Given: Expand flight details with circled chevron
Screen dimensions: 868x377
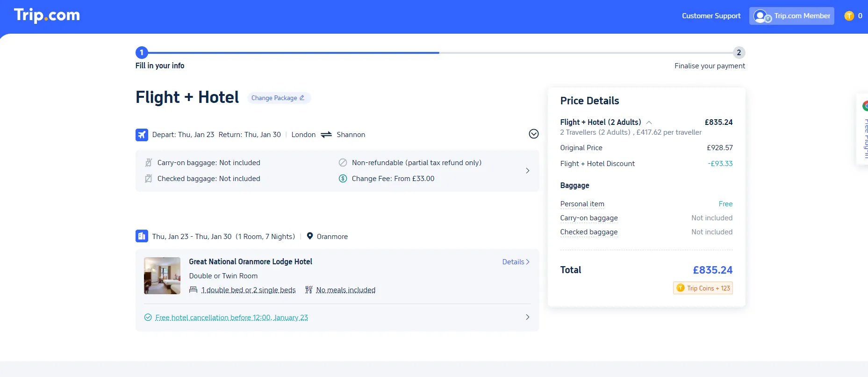Looking at the screenshot, I should pyautogui.click(x=533, y=134).
